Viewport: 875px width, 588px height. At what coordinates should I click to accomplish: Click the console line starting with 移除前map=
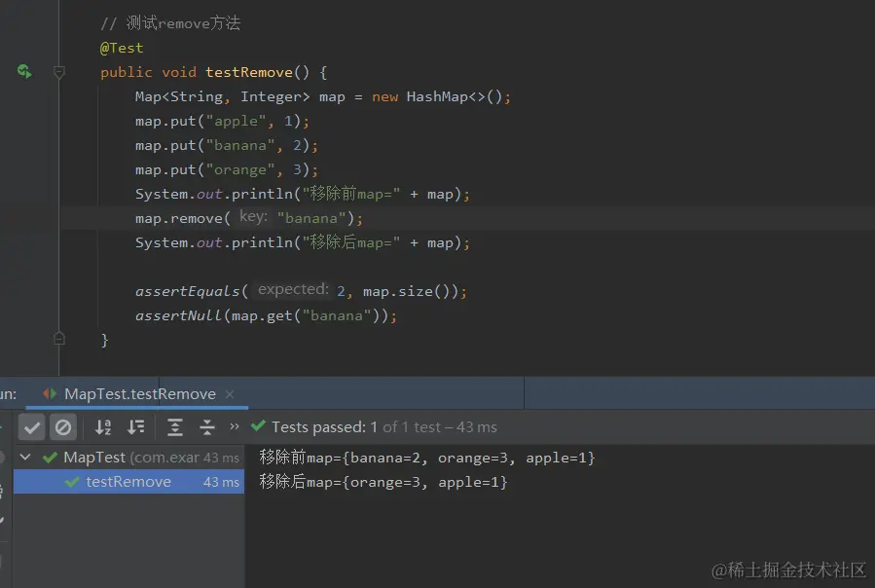427,458
